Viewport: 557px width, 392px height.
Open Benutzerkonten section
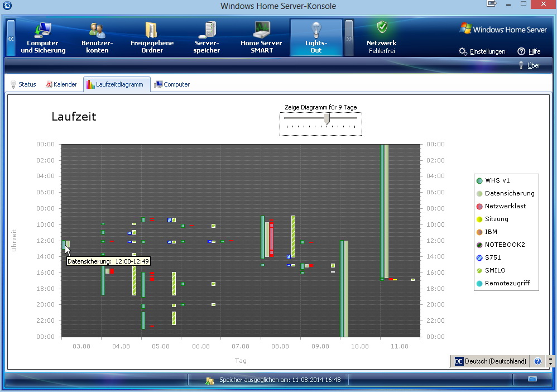[x=97, y=37]
